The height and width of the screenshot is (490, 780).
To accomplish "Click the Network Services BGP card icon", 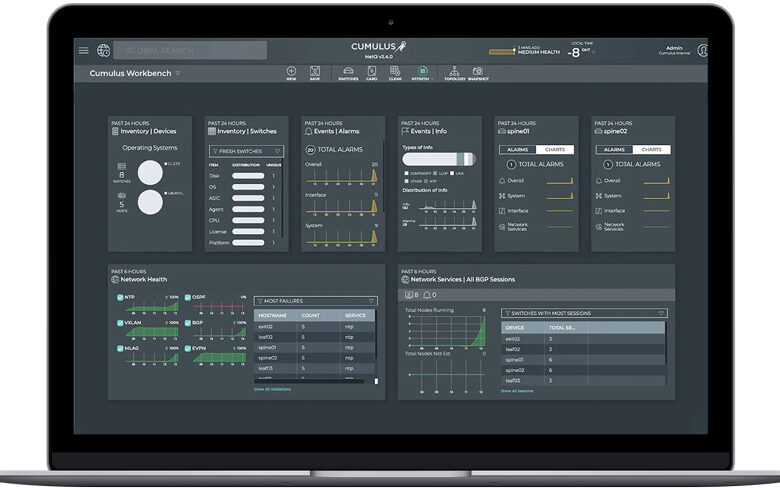I will click(405, 280).
